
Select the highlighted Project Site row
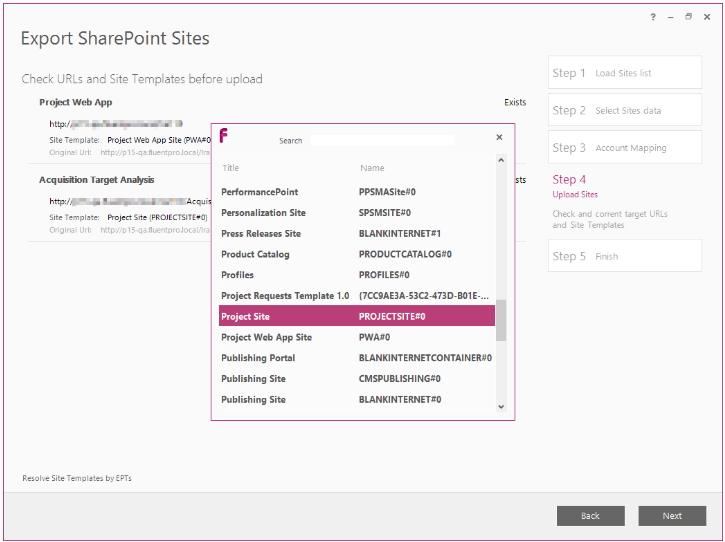pos(357,316)
